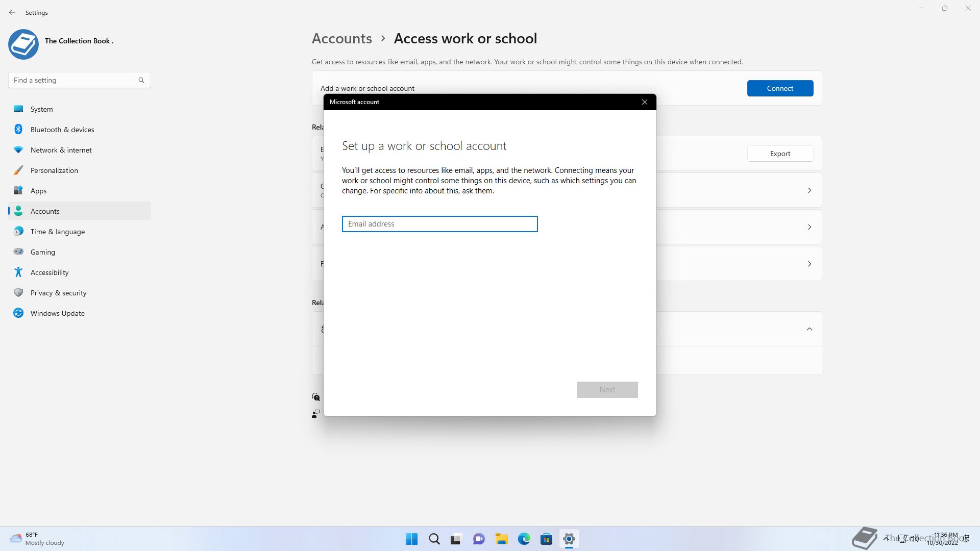Open Time & language settings
This screenshot has width=980, height=551.
58,232
